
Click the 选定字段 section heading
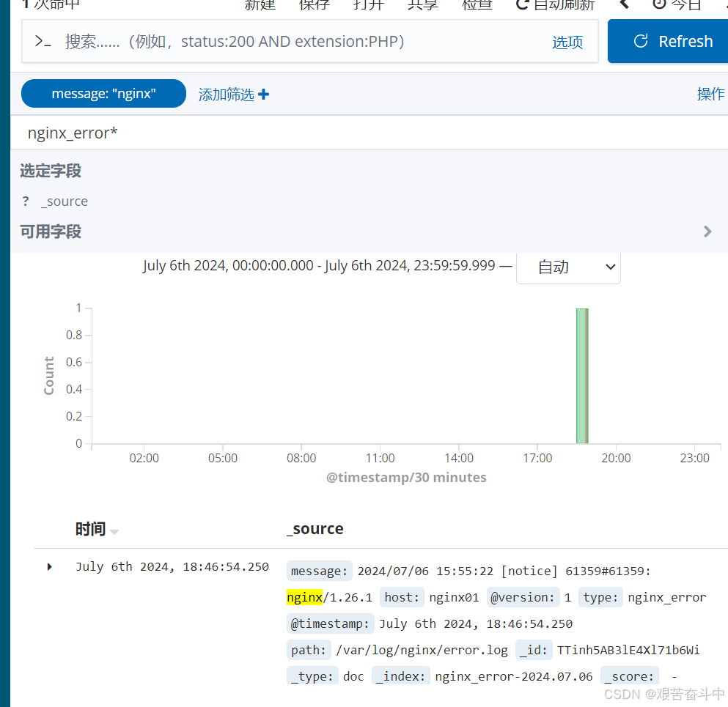pyautogui.click(x=51, y=171)
